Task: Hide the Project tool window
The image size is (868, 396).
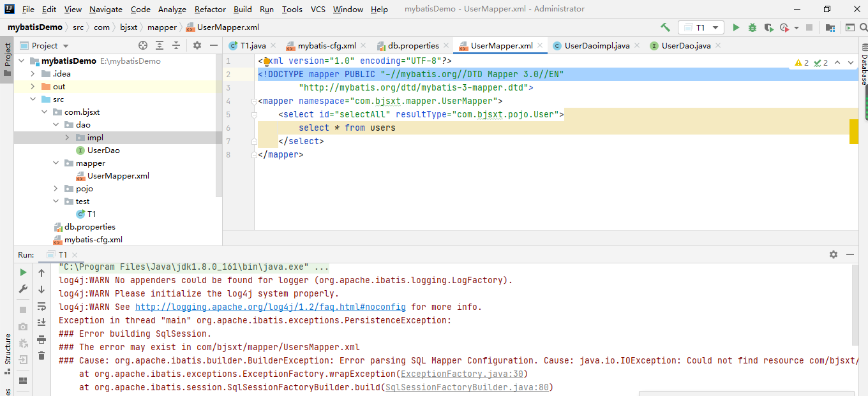Action: tap(213, 46)
